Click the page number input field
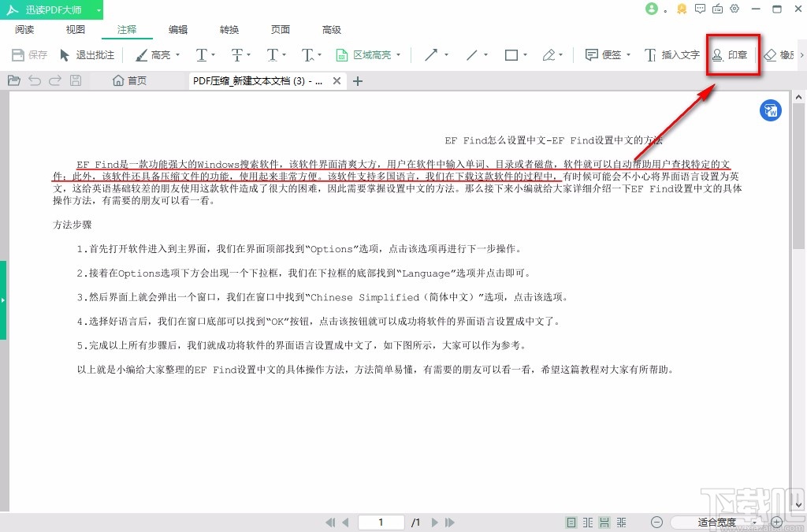807x532 pixels. pos(381,522)
